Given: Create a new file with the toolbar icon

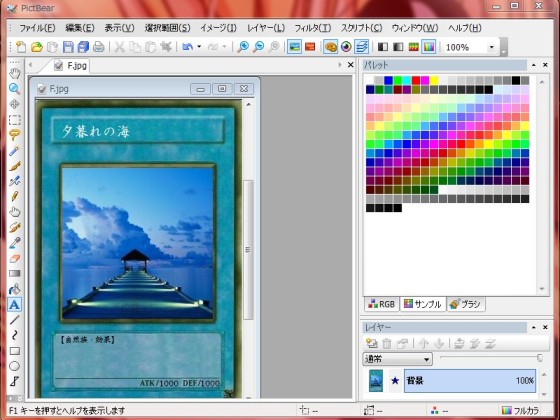Looking at the screenshot, I should click(21, 47).
